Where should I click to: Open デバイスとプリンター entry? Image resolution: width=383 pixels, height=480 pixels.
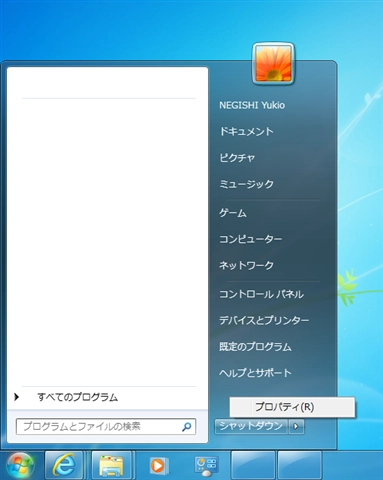pos(264,321)
